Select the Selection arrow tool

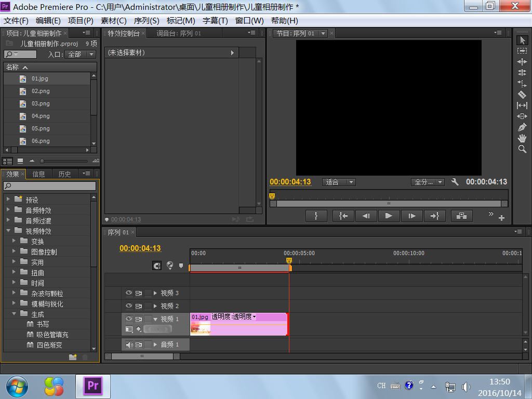coord(522,40)
